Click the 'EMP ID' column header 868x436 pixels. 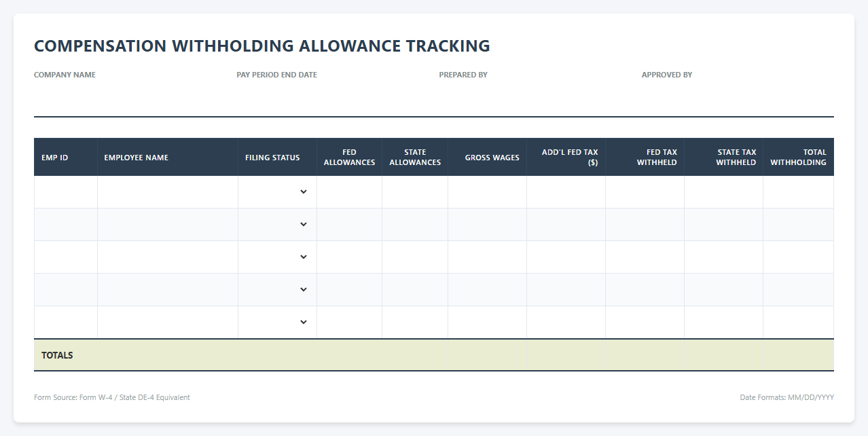(66, 158)
